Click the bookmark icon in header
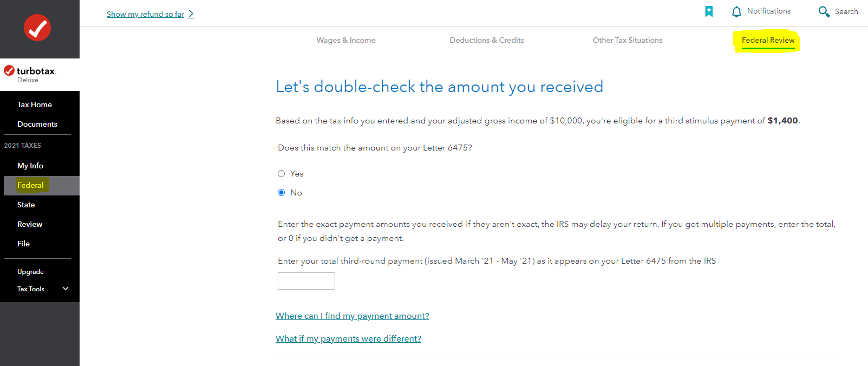This screenshot has width=868, height=366. point(709,11)
